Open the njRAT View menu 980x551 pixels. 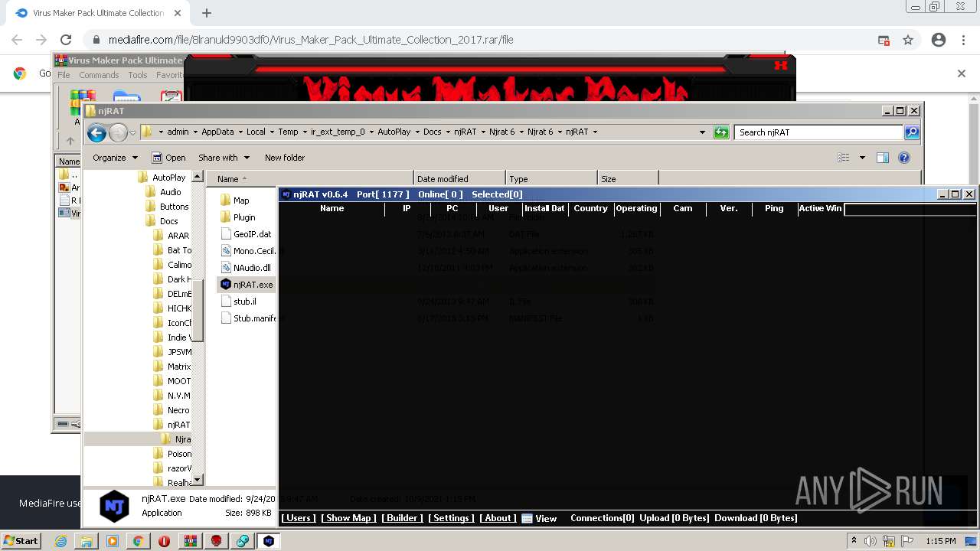point(539,518)
